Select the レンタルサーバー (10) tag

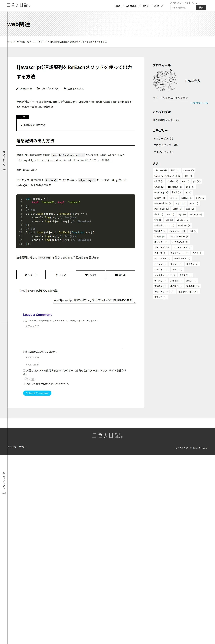[x=165, y=275]
